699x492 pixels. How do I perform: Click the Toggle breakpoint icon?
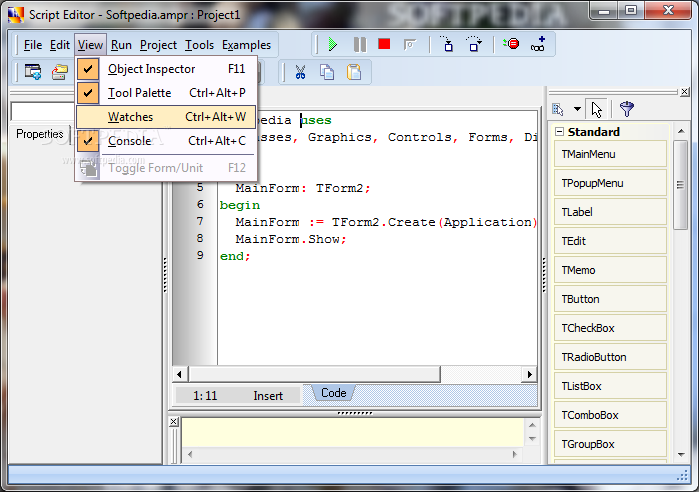(x=511, y=44)
